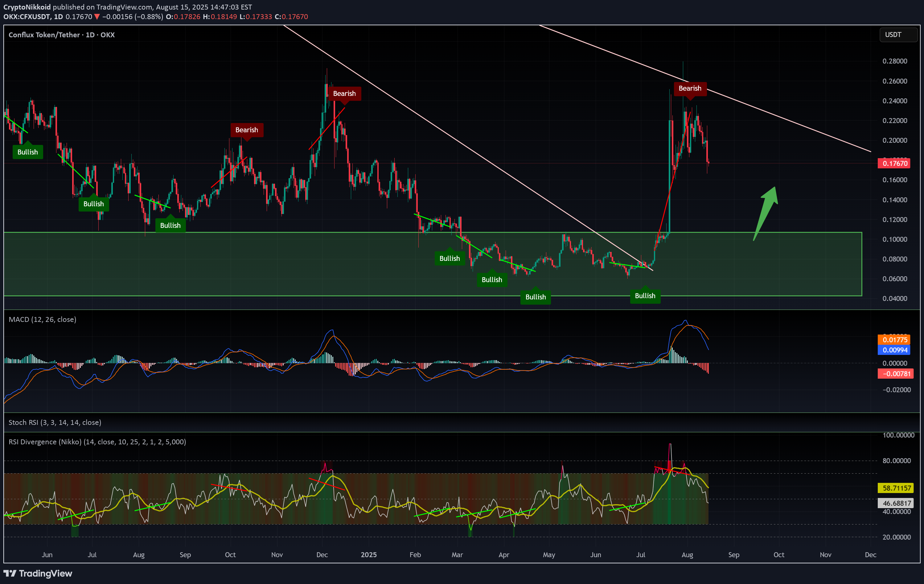Click the 2025 year label on time axis
The width and height of the screenshot is (924, 584).
point(369,555)
